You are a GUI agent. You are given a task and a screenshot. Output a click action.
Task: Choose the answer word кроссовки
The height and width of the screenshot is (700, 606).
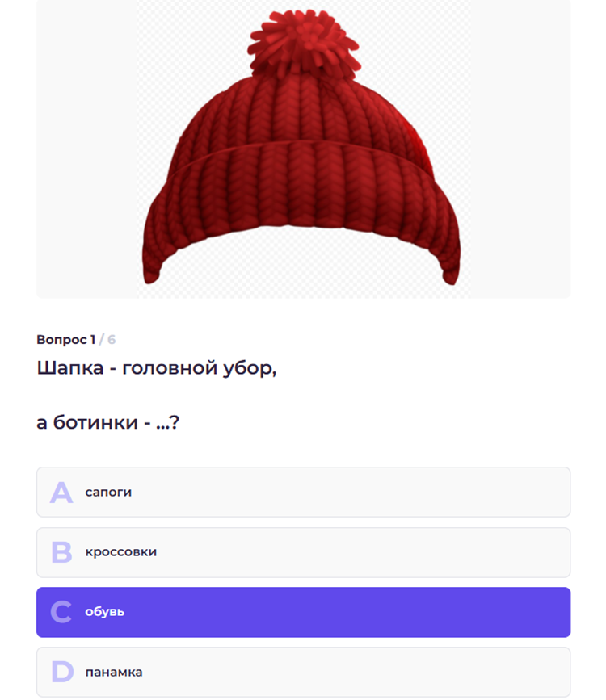(x=120, y=551)
